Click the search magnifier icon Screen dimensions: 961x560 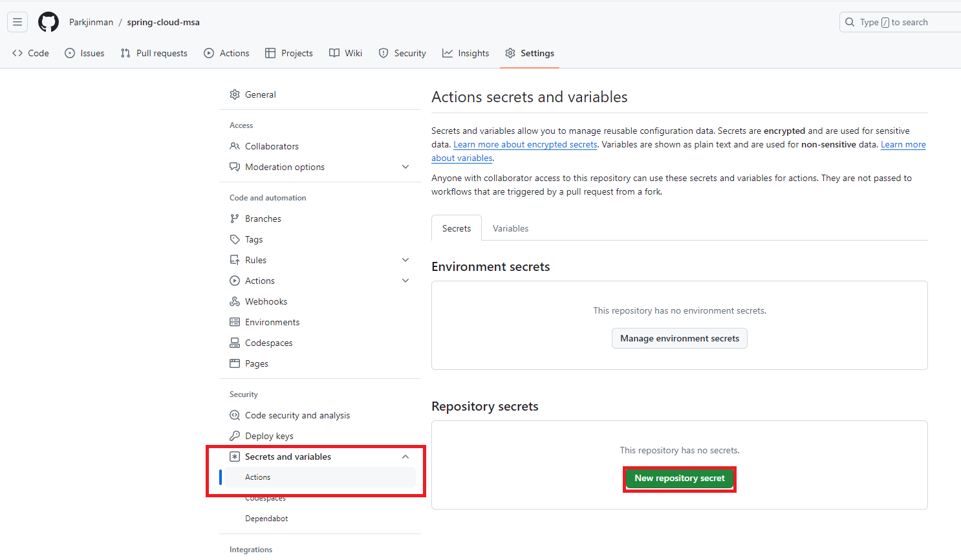coord(850,22)
